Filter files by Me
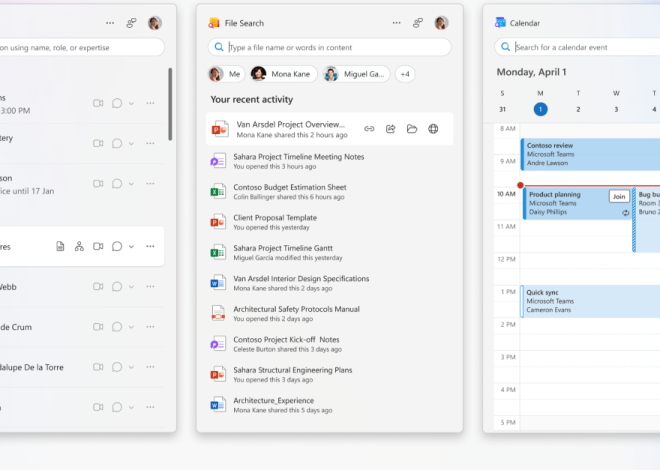 [x=226, y=74]
